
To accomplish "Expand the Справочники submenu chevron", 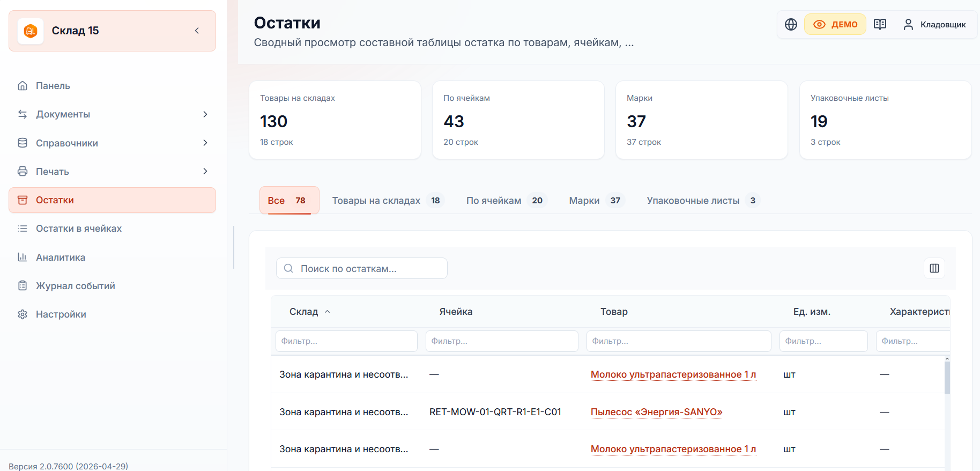I will click(x=205, y=143).
